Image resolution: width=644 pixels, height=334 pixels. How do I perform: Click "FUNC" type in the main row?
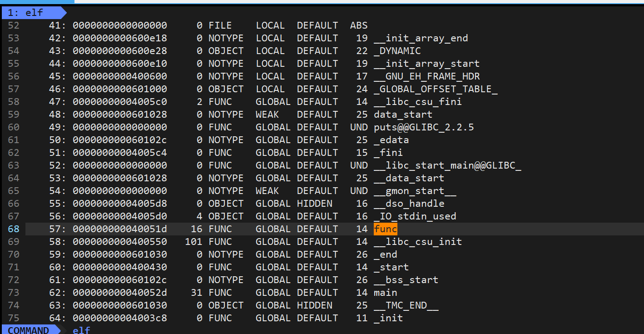pos(220,293)
